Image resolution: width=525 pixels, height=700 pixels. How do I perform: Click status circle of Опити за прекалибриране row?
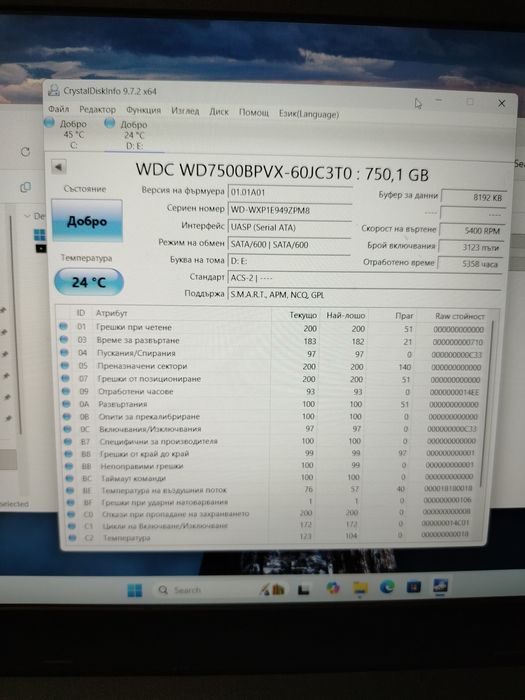point(67,417)
